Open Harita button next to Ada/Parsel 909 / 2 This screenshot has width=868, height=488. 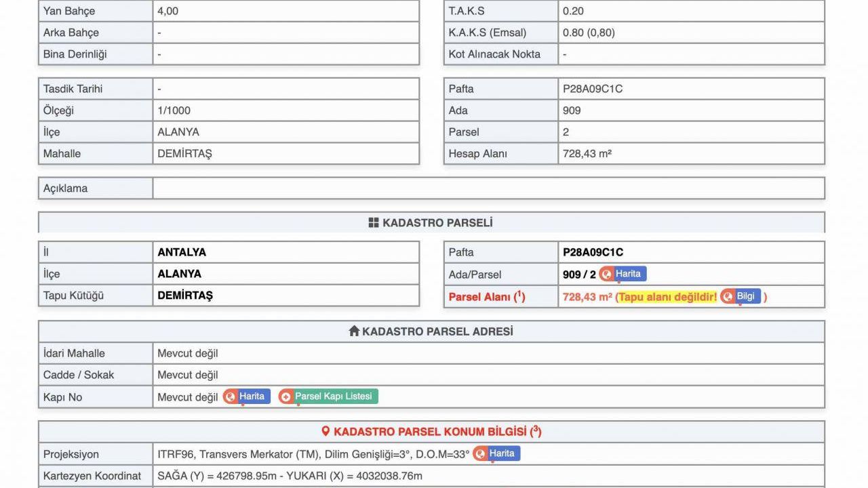pos(623,274)
